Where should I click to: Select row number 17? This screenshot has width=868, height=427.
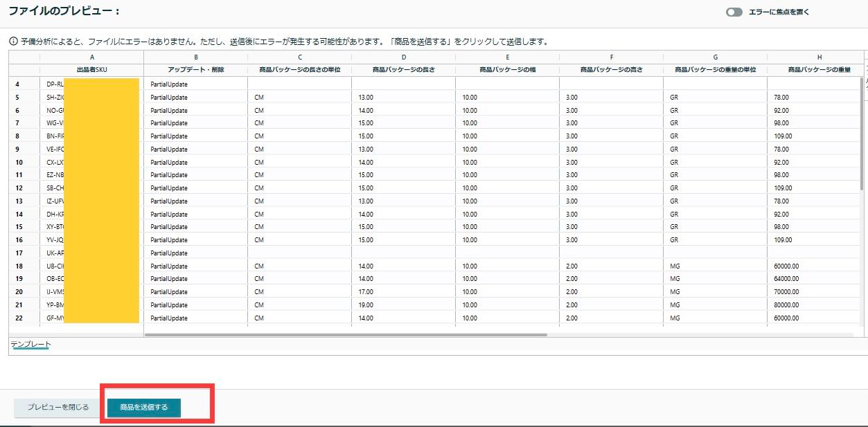point(19,253)
